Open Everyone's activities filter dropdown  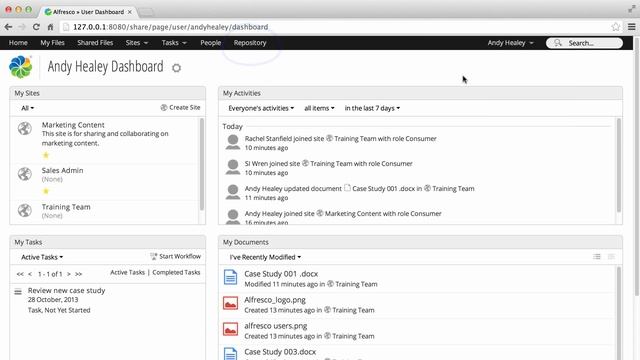pyautogui.click(x=261, y=108)
